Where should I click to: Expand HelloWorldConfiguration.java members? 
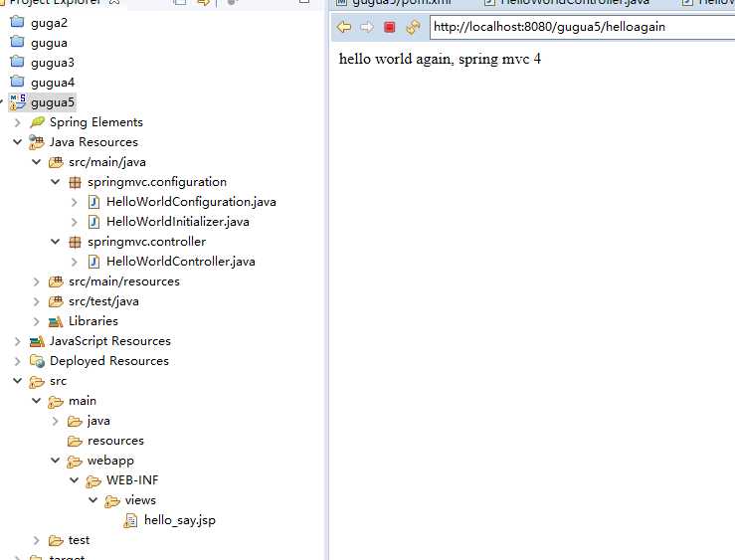[x=74, y=202]
